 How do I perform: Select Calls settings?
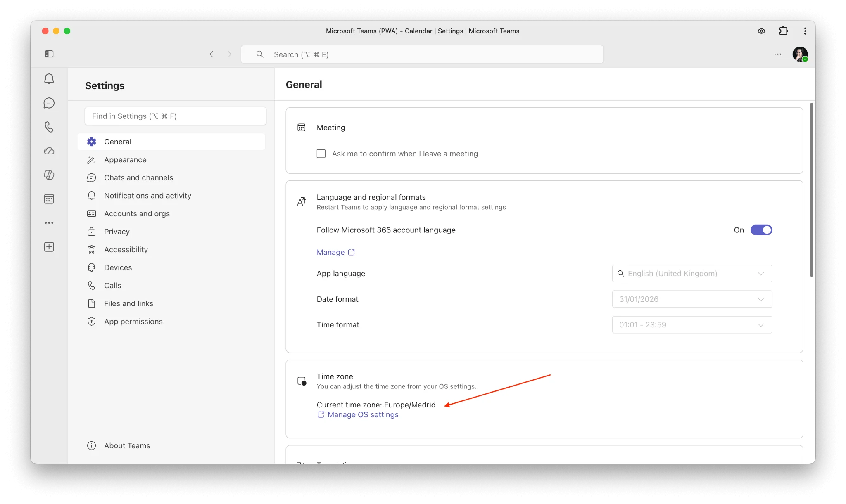[x=171, y=285]
